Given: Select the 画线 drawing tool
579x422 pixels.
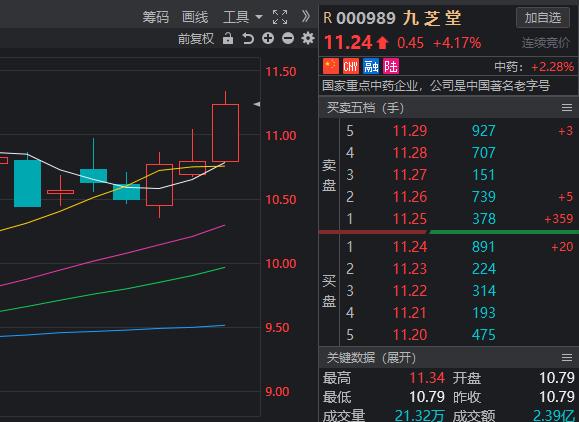Looking at the screenshot, I should (x=195, y=17).
